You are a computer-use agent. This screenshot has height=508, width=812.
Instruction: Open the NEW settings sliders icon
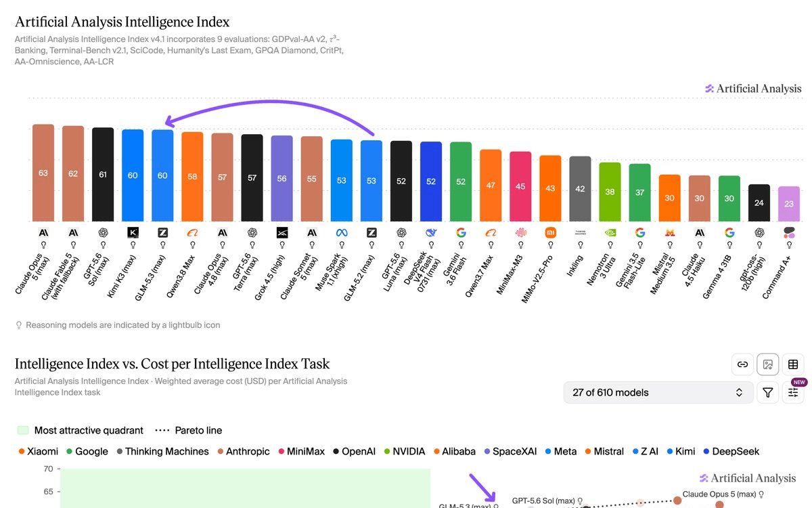[793, 392]
